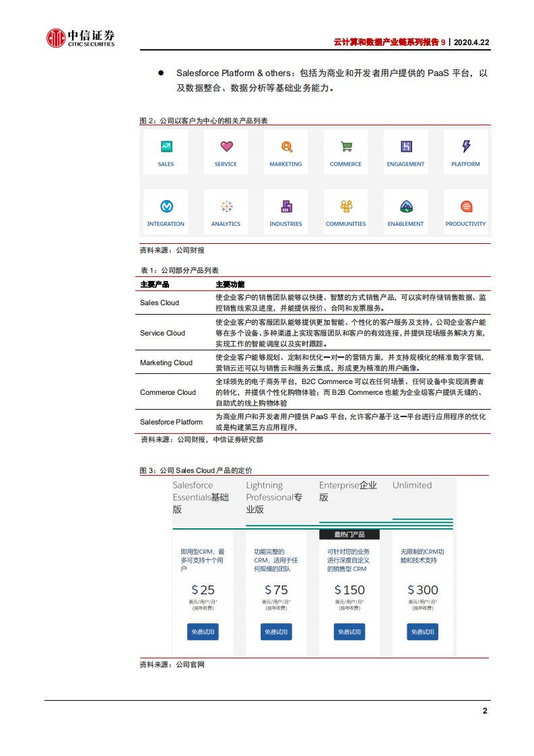Viewport: 534px width, 756px height.
Task: Click the Essentials plan description text
Action: pos(203,560)
